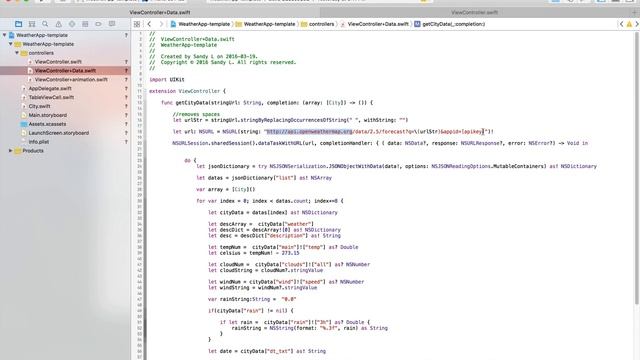Viewport: 640px width, 360px height.
Task: Open LaunchScreen.storyboard in navigator
Action: pos(58,133)
